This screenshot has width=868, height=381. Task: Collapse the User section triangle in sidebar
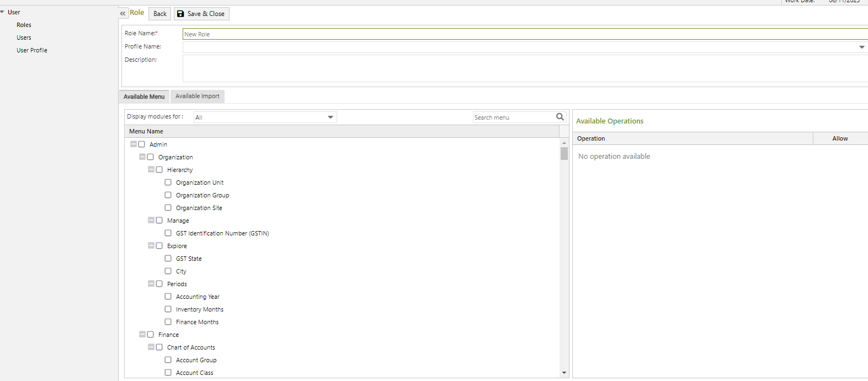(x=3, y=12)
